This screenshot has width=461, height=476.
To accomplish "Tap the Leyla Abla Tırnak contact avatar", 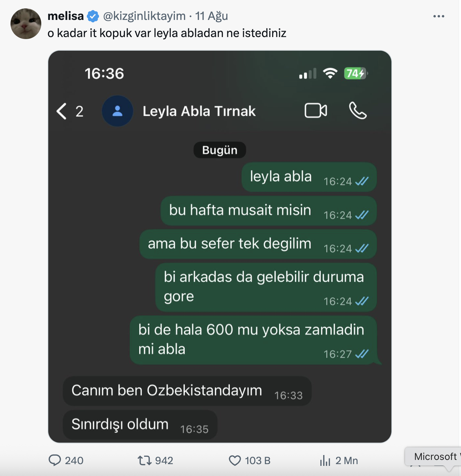I will tap(118, 111).
